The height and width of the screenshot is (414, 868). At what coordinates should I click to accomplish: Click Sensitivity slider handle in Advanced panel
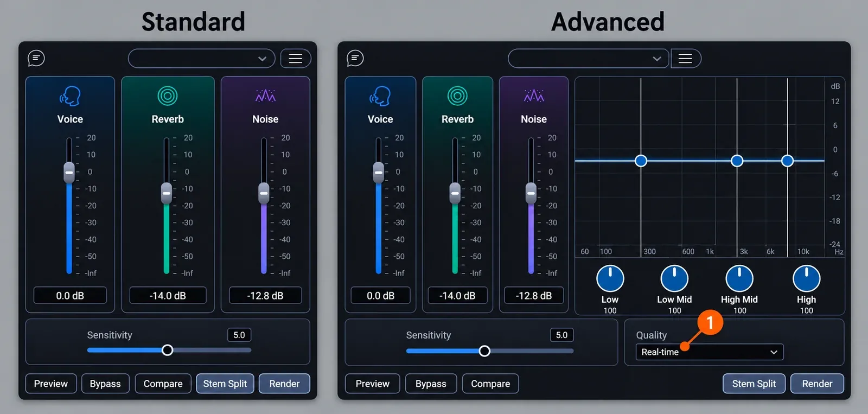(484, 351)
